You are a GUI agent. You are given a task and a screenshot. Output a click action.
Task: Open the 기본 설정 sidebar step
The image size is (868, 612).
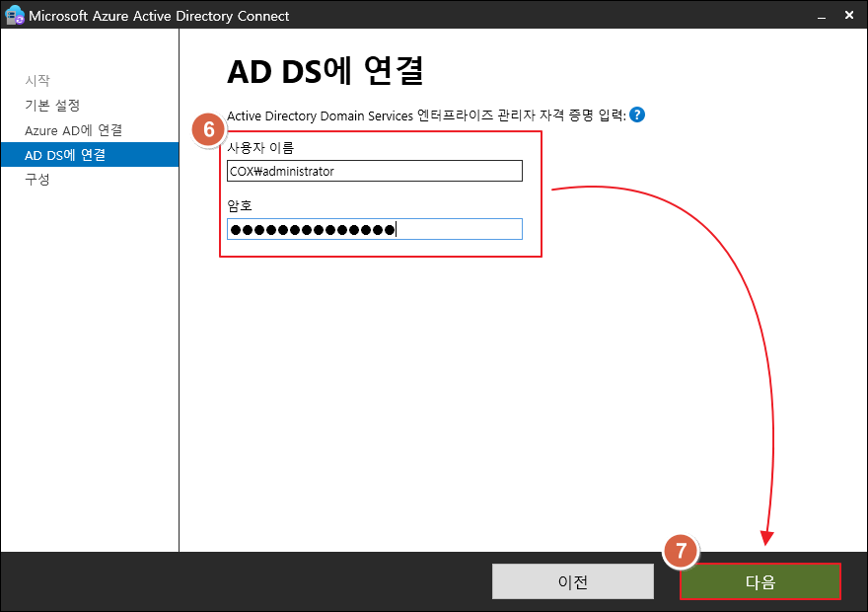tap(52, 106)
